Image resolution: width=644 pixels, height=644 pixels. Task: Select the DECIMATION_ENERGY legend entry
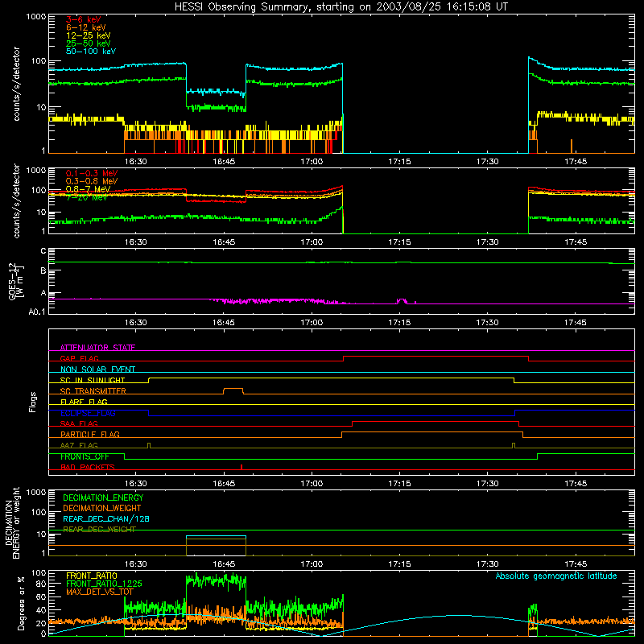point(103,497)
